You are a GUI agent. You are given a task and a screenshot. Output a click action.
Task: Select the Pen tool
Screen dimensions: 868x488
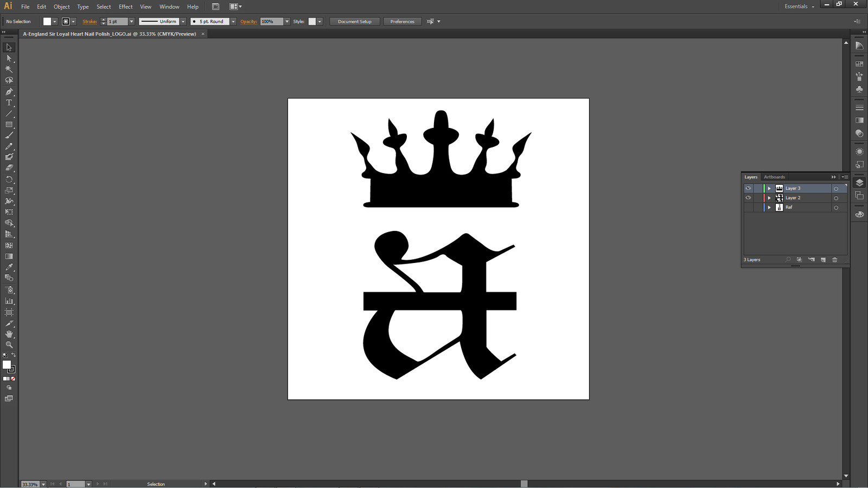coord(9,92)
